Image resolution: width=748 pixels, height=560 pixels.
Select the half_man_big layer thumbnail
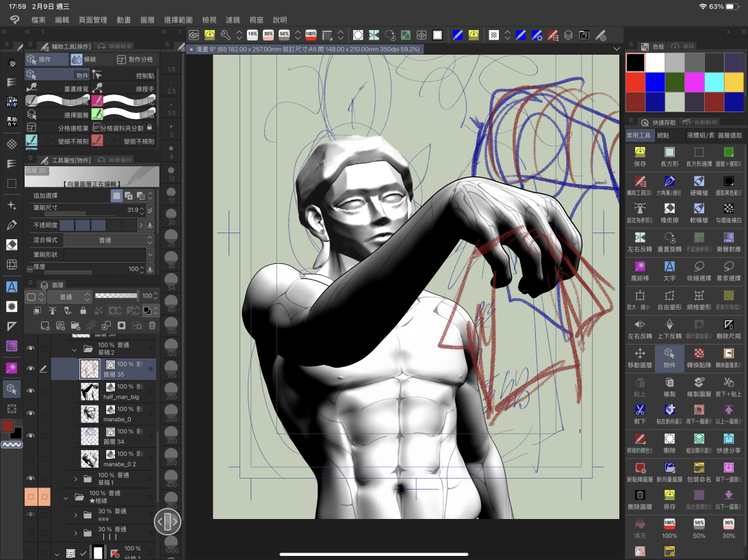point(90,391)
